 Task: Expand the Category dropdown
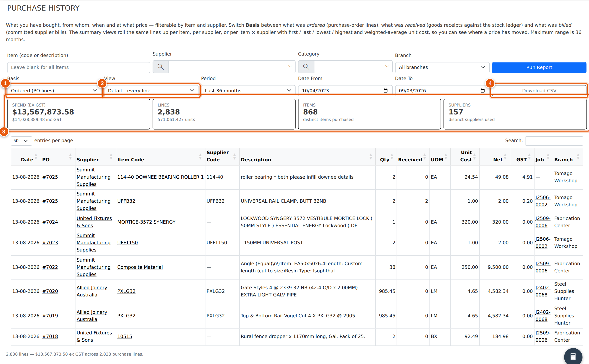pyautogui.click(x=387, y=66)
